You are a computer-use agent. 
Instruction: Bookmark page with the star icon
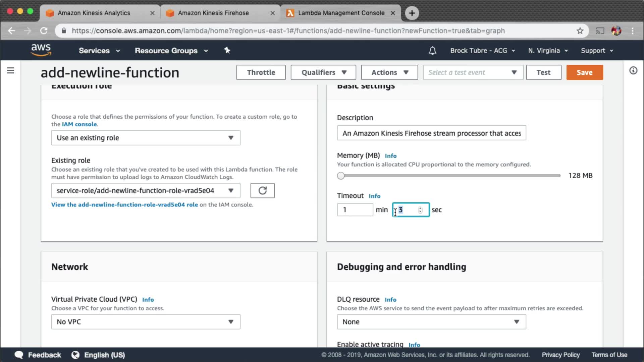tap(580, 31)
